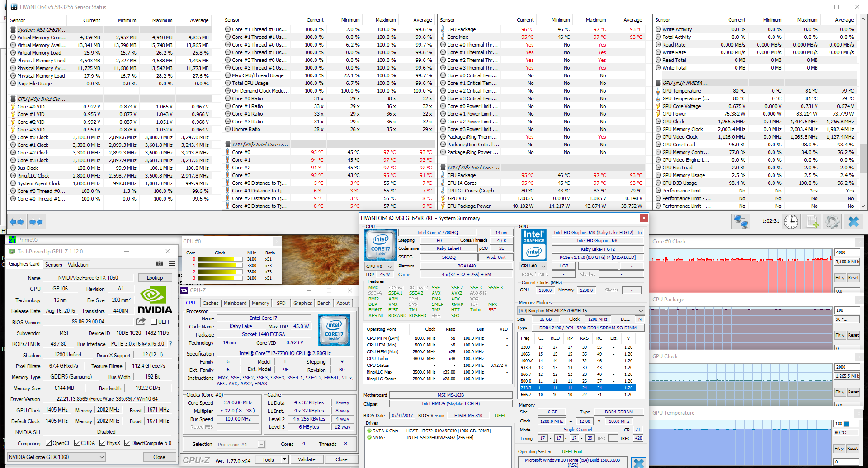868x468 pixels.
Task: Click the blue color swatch in GPU Temperature graph
Action: pyautogui.click(x=846, y=424)
